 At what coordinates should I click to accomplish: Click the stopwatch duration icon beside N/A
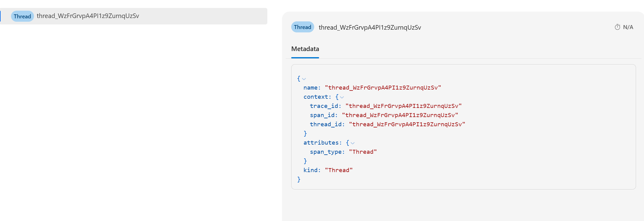(617, 27)
